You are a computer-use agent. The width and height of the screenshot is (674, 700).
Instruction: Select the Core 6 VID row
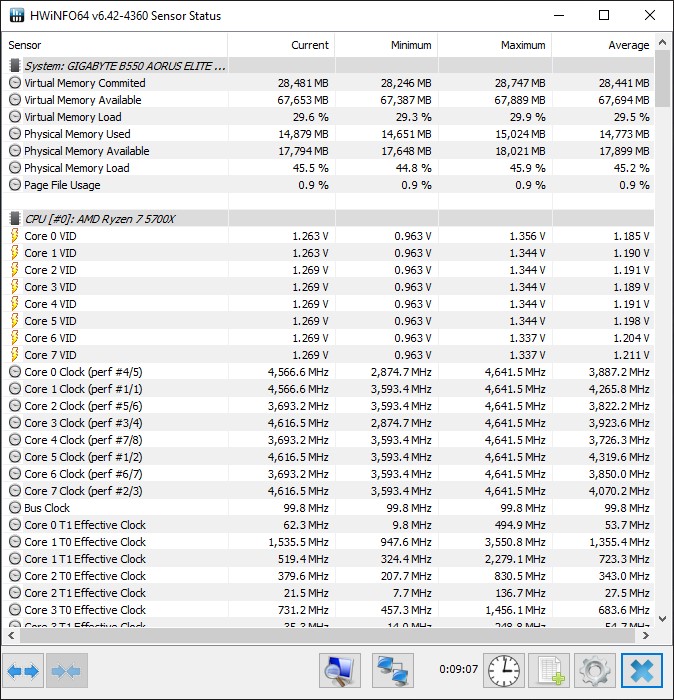coord(329,338)
